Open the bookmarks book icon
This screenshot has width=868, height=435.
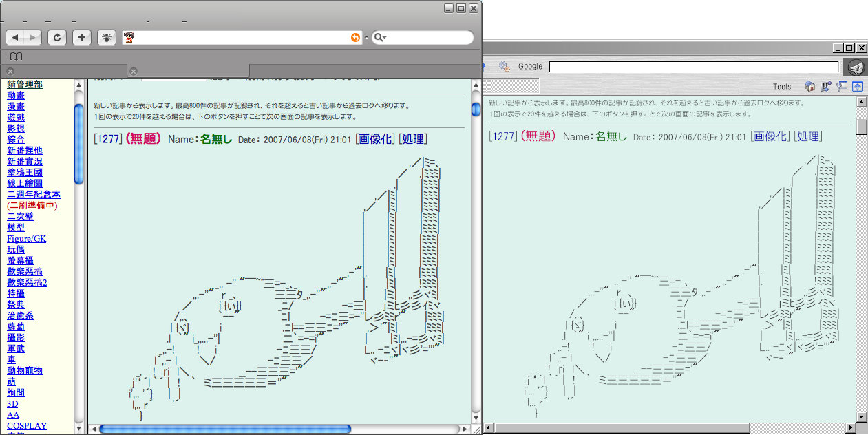pos(17,56)
